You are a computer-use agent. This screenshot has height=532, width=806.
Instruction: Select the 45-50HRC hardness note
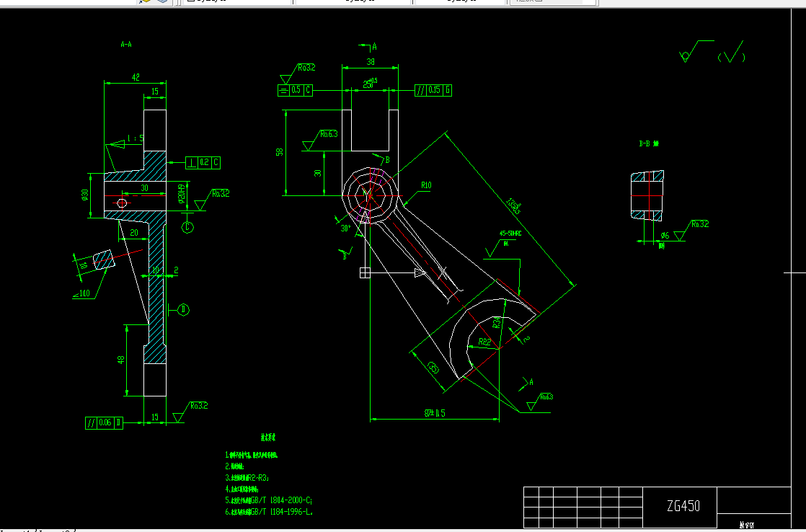pyautogui.click(x=510, y=233)
